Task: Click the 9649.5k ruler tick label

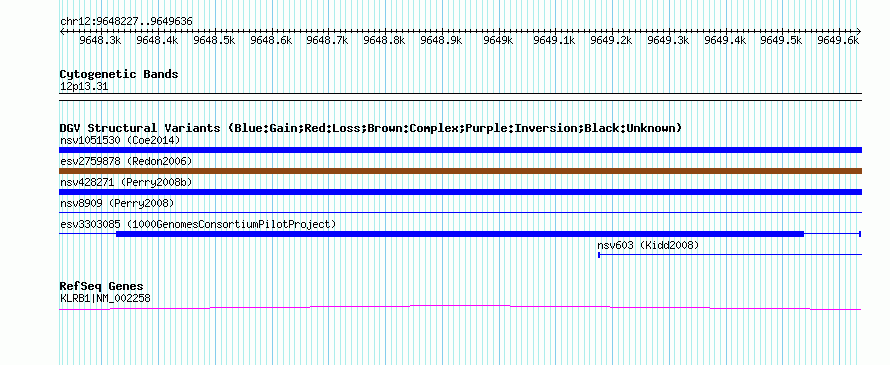Action: tap(781, 41)
